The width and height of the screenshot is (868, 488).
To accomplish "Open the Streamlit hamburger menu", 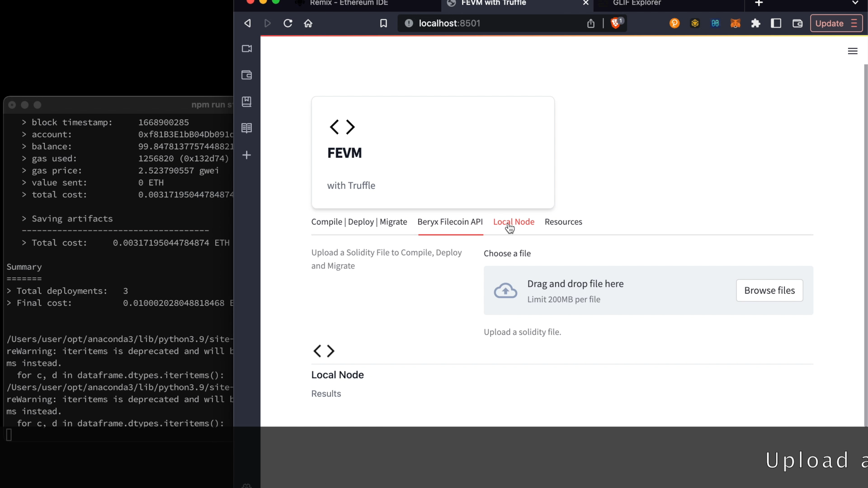I will [853, 51].
